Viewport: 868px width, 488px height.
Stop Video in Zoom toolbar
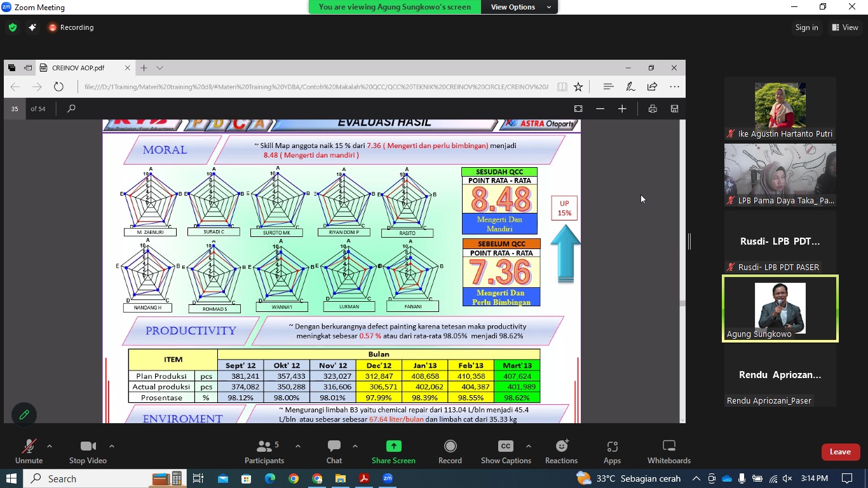point(88,452)
